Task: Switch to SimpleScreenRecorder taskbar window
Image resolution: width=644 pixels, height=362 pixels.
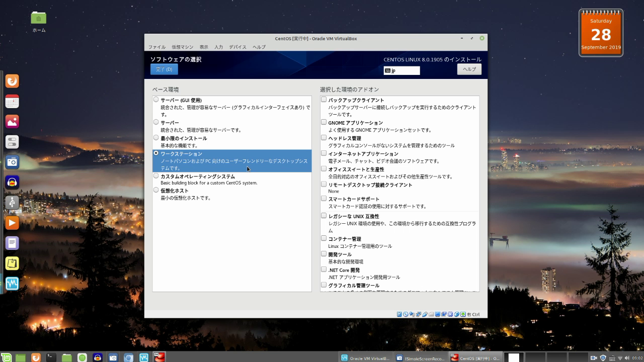Action: pos(421,358)
